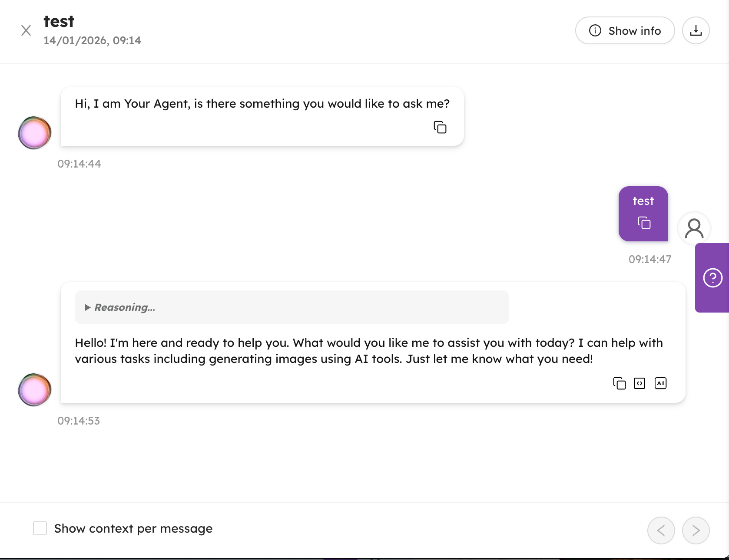Image resolution: width=729 pixels, height=560 pixels.
Task: Copy the agent's Hello reply
Action: click(619, 383)
